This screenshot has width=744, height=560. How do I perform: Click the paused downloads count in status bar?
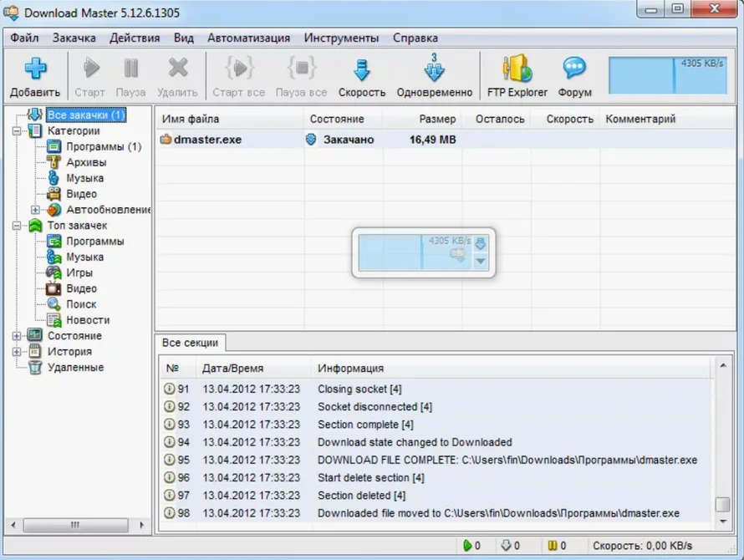click(x=558, y=546)
